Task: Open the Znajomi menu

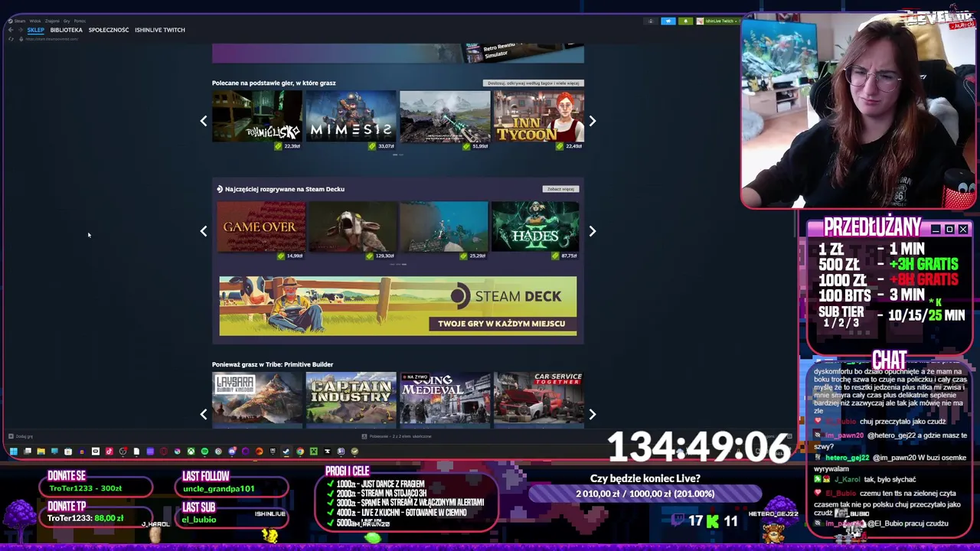Action: [x=52, y=21]
